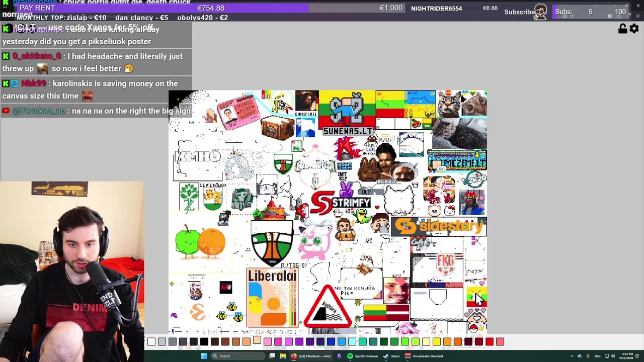Click the red warning triangle artwork
Screen dimensions: 644x362
click(328, 307)
